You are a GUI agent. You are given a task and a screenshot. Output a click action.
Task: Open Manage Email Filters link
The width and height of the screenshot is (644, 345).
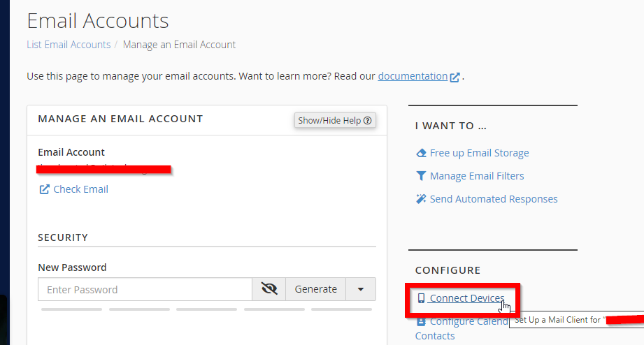click(477, 176)
